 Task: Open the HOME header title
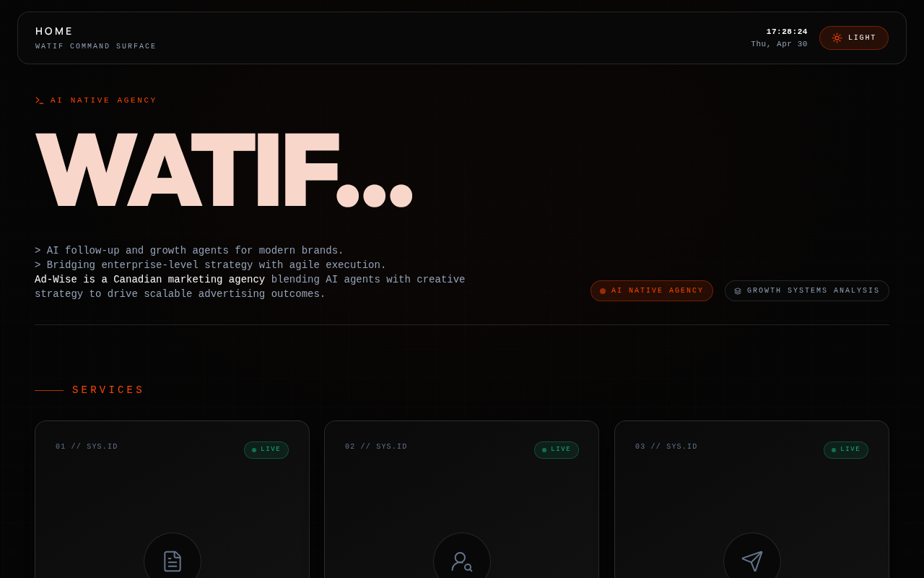pyautogui.click(x=54, y=32)
